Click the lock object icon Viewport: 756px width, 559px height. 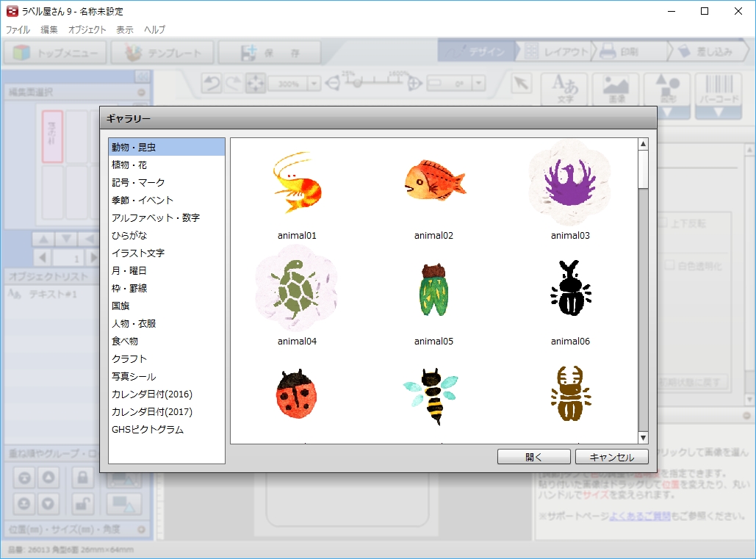click(83, 478)
